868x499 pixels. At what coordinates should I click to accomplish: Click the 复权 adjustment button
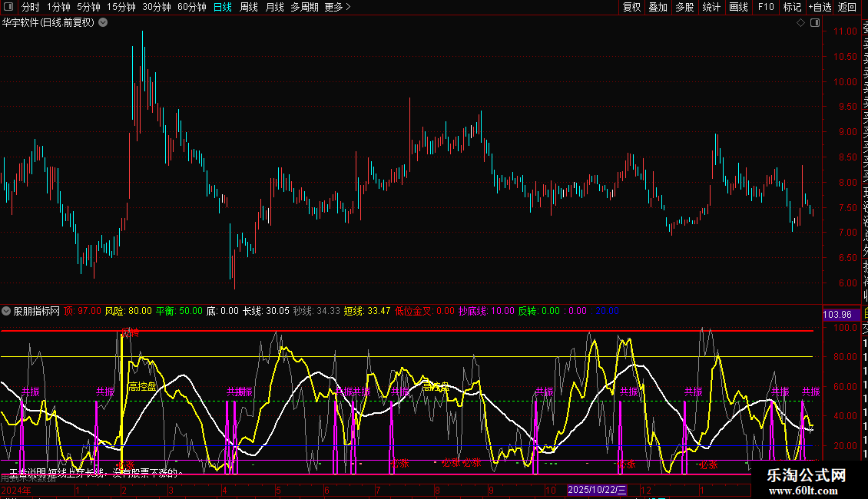[631, 7]
